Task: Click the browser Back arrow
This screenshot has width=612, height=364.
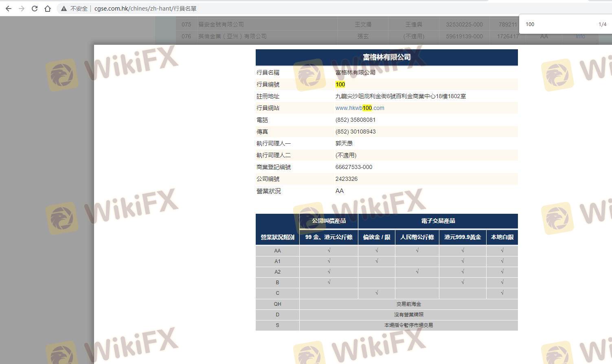Action: click(x=9, y=9)
